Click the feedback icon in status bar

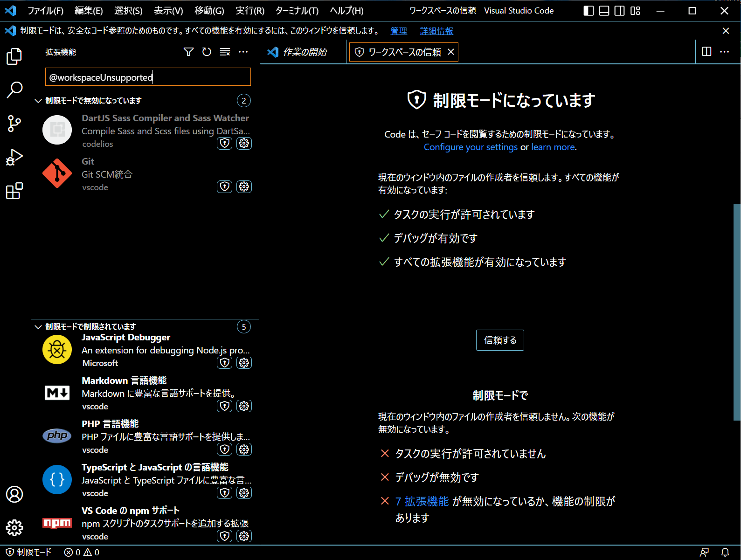[705, 553]
